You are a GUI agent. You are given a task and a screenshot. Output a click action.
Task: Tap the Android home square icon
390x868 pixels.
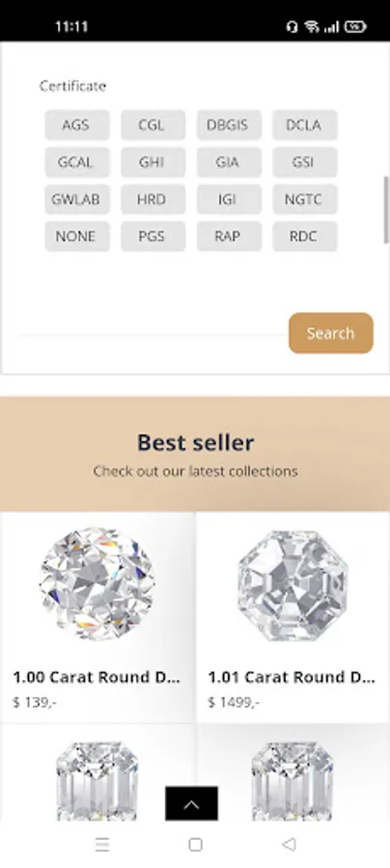point(195,844)
